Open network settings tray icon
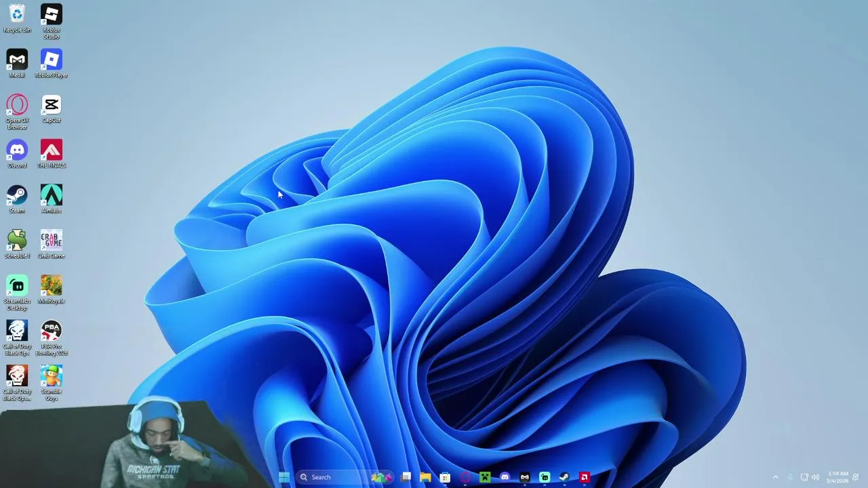Viewport: 868px width, 488px height. [x=804, y=477]
